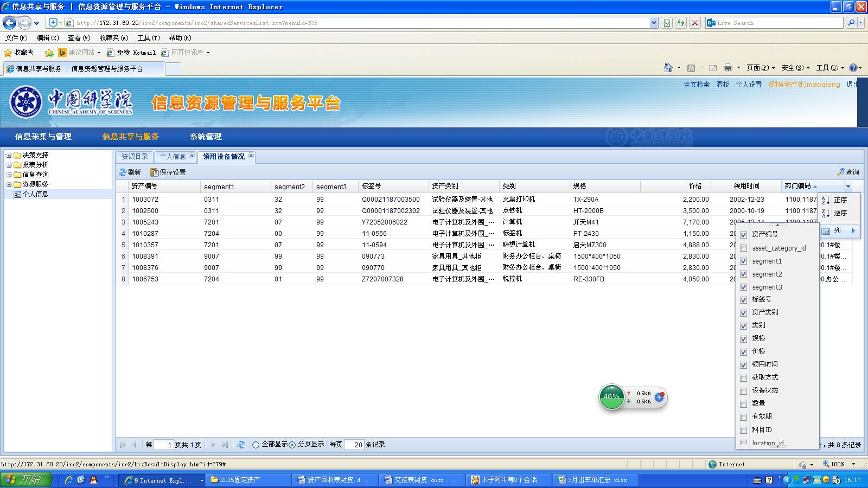Select the 全部显示 radio button
The width and height of the screenshot is (868, 488).
(x=256, y=445)
